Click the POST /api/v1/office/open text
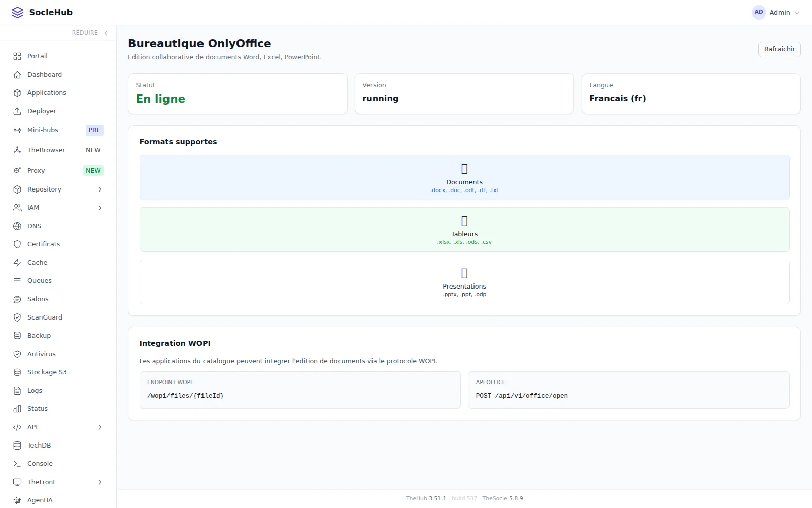Viewport: 812px width, 508px height. pyautogui.click(x=522, y=396)
